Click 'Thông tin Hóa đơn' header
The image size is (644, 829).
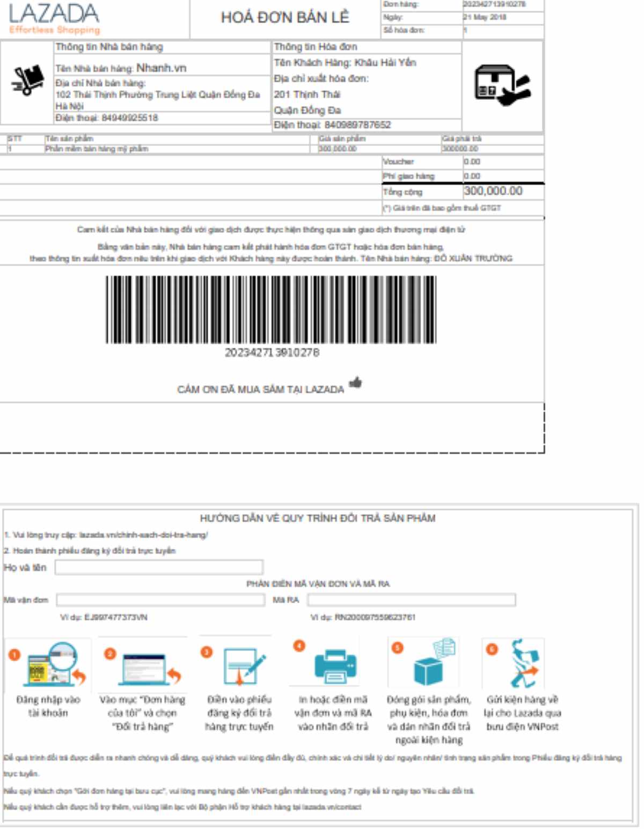click(316, 47)
